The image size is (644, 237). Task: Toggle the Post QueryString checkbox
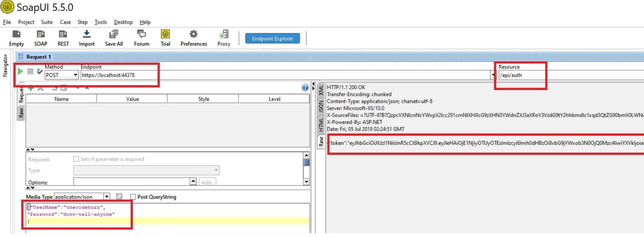(x=133, y=197)
